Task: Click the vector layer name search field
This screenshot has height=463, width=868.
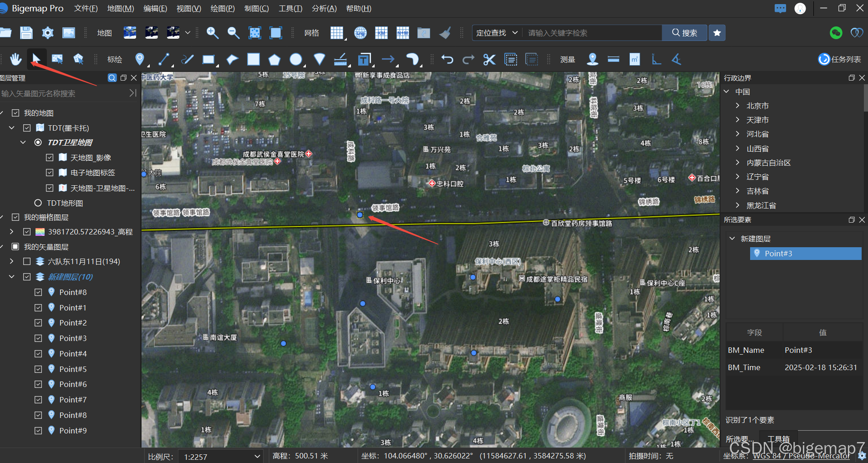Action: click(x=64, y=93)
